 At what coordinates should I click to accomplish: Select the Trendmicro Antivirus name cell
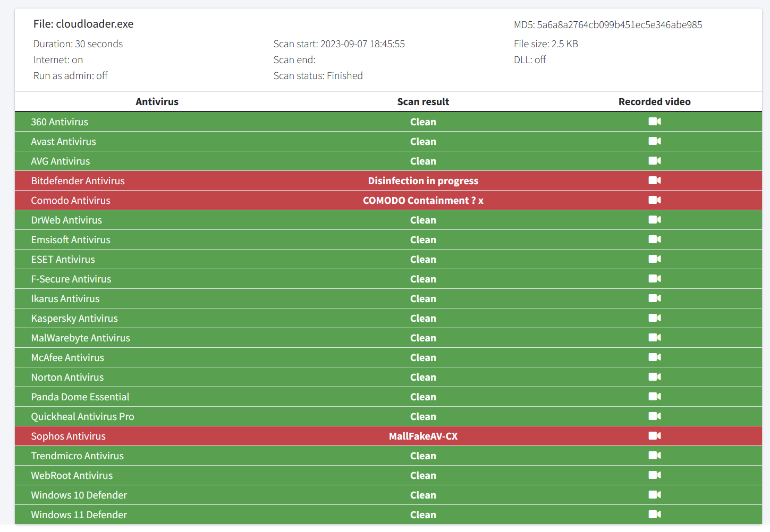click(x=77, y=456)
